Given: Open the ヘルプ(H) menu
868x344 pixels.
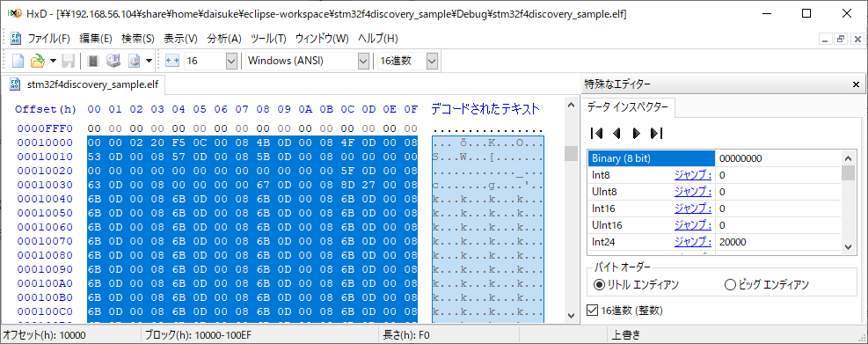Looking at the screenshot, I should click(378, 39).
